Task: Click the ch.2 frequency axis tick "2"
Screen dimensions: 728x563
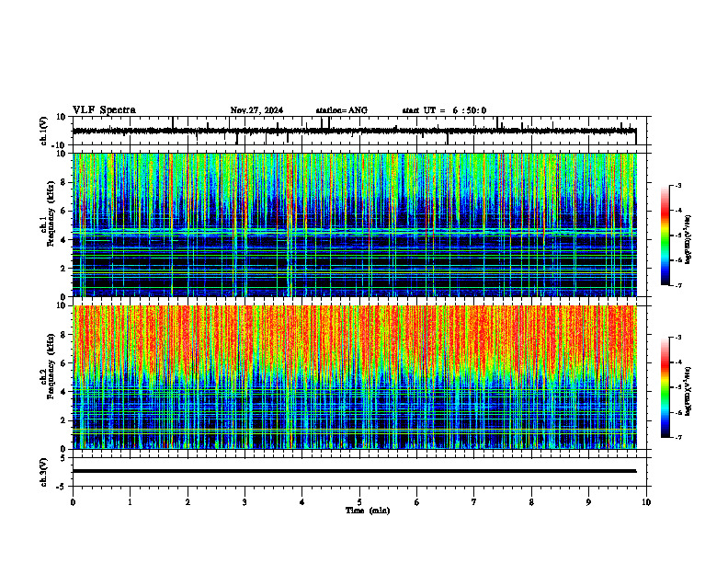Action: coord(64,420)
